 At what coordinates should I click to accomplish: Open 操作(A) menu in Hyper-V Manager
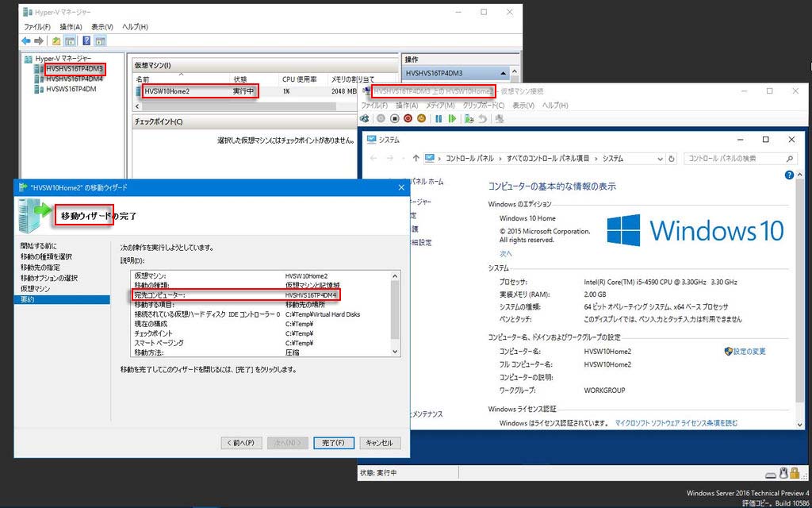click(71, 27)
